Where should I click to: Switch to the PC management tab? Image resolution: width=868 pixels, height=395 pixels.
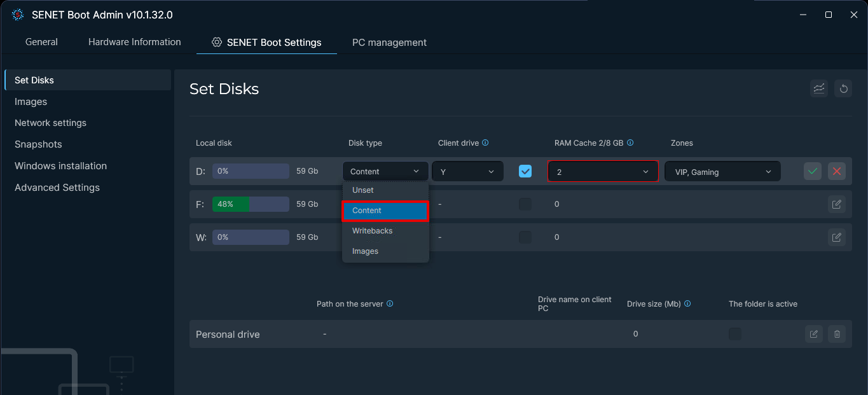click(389, 42)
